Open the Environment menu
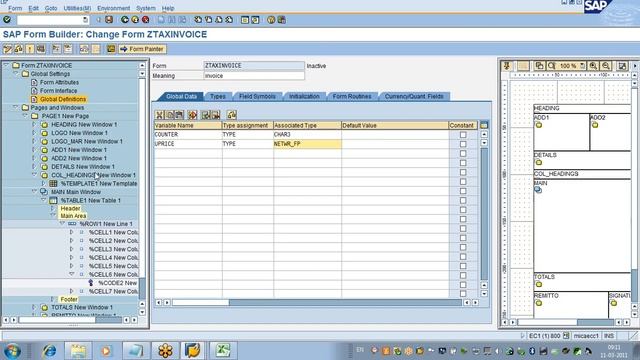Image resolution: width=640 pixels, height=360 pixels. (x=113, y=8)
